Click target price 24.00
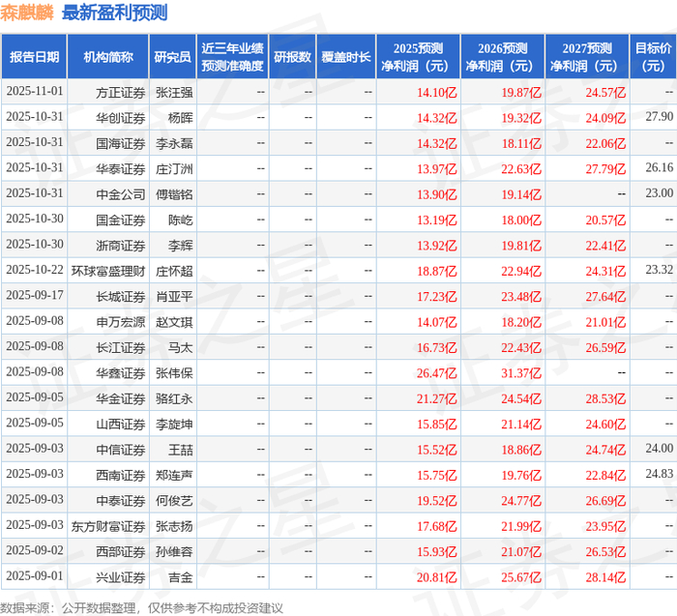This screenshot has width=677, height=616. pos(660,449)
